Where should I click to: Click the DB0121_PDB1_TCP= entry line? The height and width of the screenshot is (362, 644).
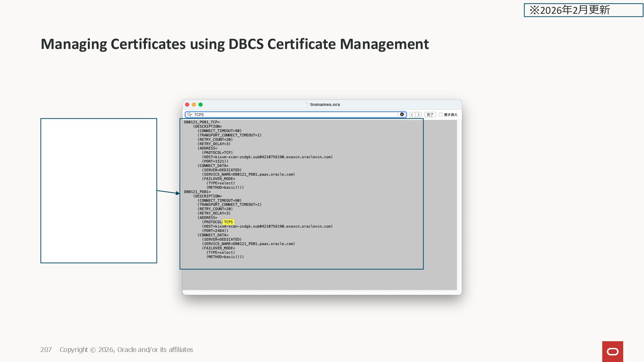(202, 122)
